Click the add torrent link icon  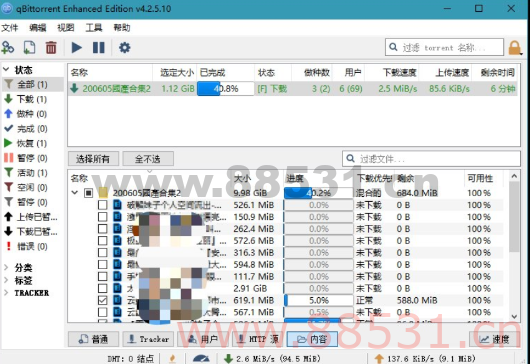point(7,48)
